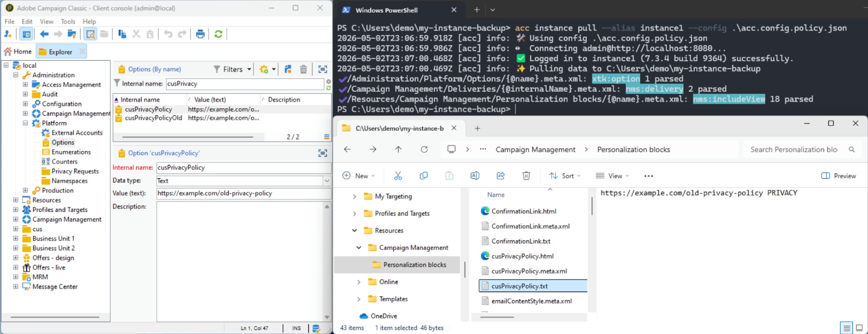Sort the options list by Internal name column
This screenshot has height=334, width=868.
(x=150, y=100)
